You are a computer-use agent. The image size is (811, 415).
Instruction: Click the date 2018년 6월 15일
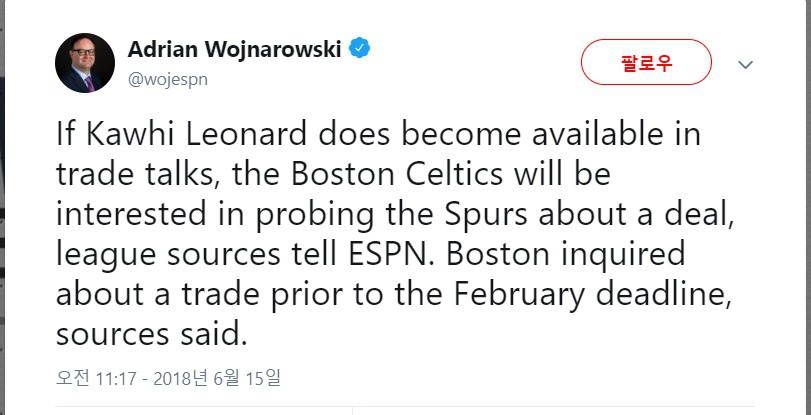click(217, 379)
